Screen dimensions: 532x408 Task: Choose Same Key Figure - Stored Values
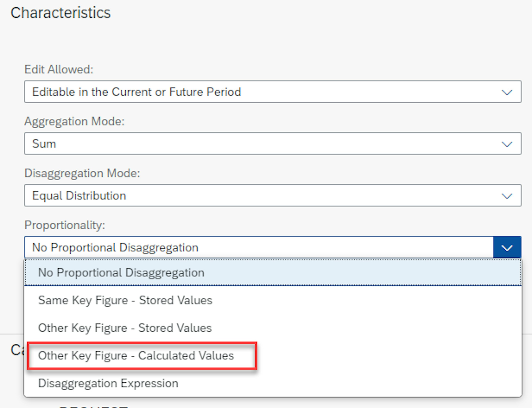125,300
